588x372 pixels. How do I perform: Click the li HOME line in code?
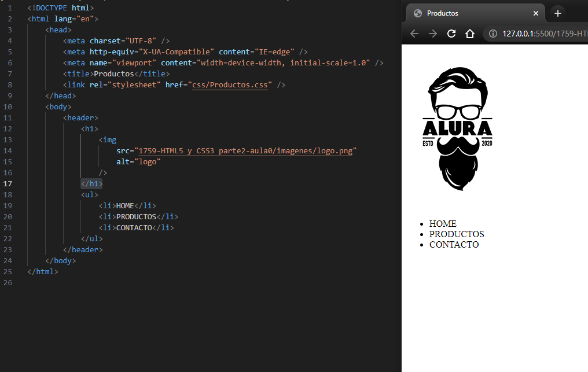tap(127, 206)
